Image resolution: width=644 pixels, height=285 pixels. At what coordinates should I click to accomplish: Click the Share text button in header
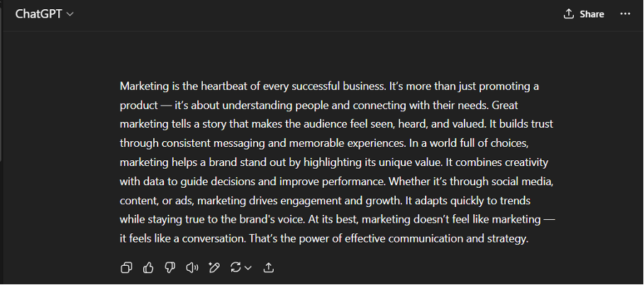pyautogui.click(x=592, y=13)
